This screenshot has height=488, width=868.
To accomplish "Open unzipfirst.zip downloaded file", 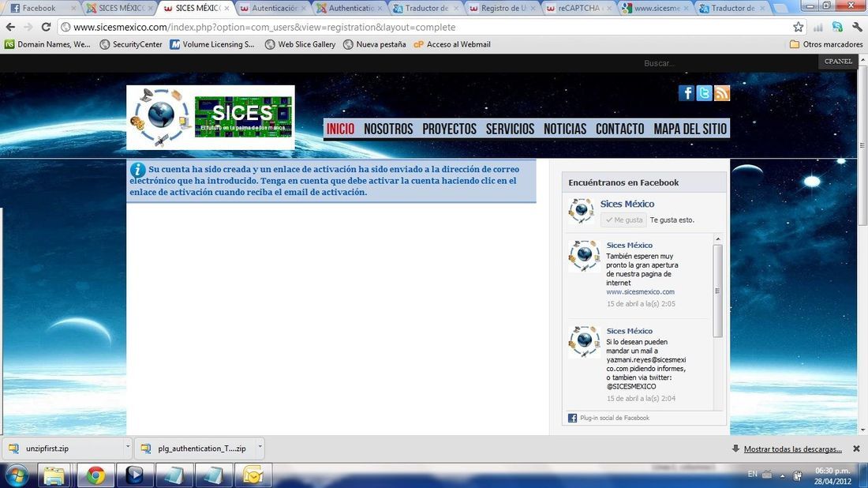I will pos(62,448).
